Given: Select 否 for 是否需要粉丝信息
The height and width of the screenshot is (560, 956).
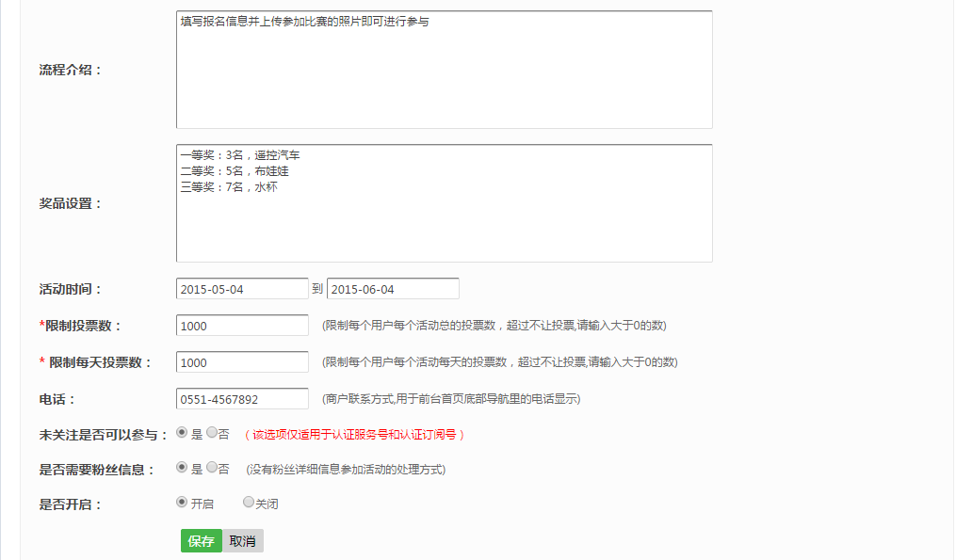Looking at the screenshot, I should 212,468.
